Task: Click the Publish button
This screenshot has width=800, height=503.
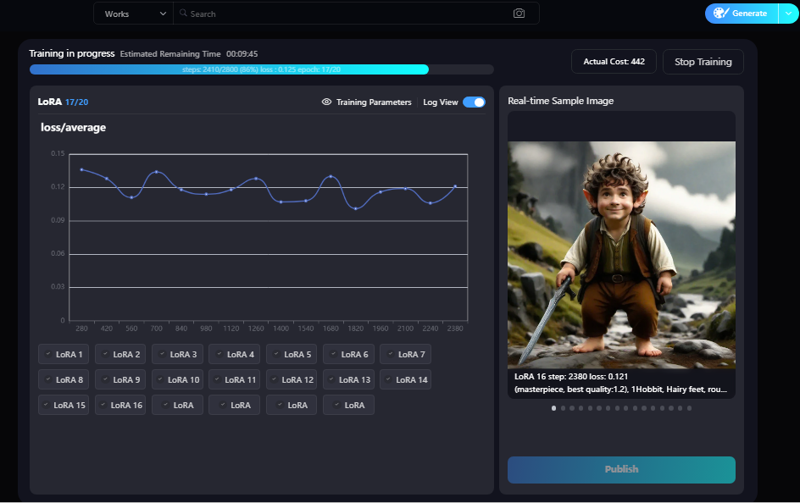Action: [621, 469]
